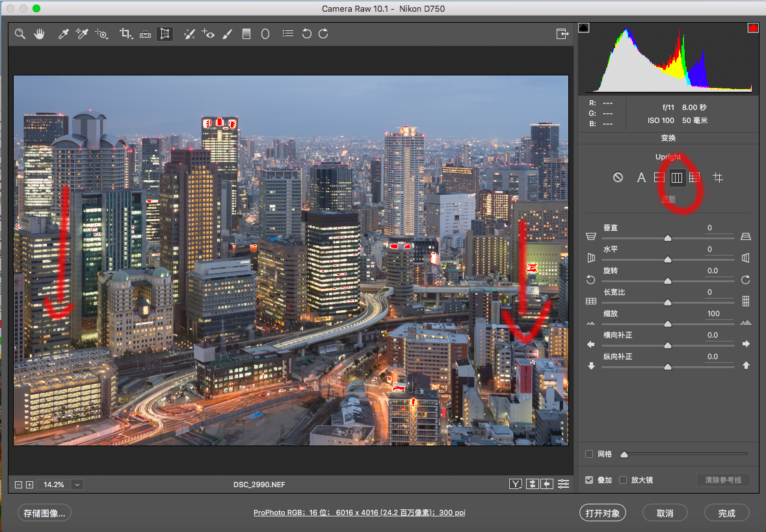Select the Red Eye Removal tool
This screenshot has height=532, width=766.
(x=208, y=34)
